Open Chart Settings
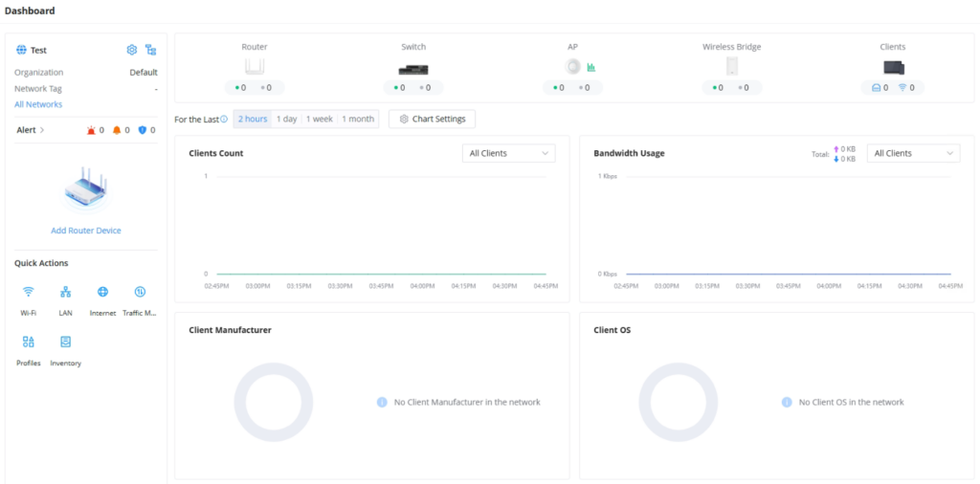The height and width of the screenshot is (484, 980). click(432, 119)
